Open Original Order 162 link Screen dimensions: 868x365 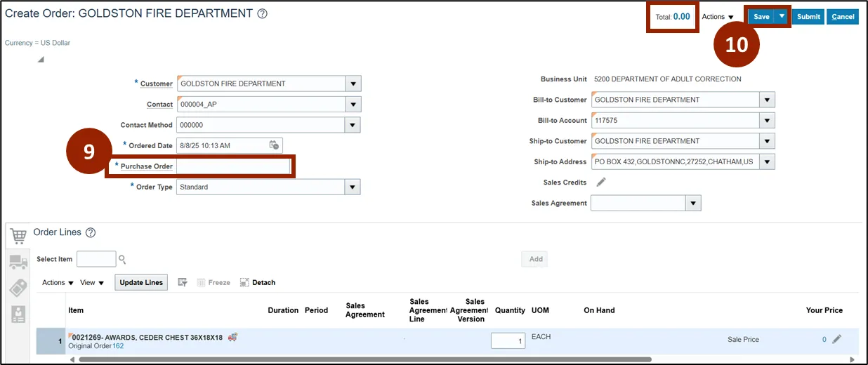click(118, 347)
